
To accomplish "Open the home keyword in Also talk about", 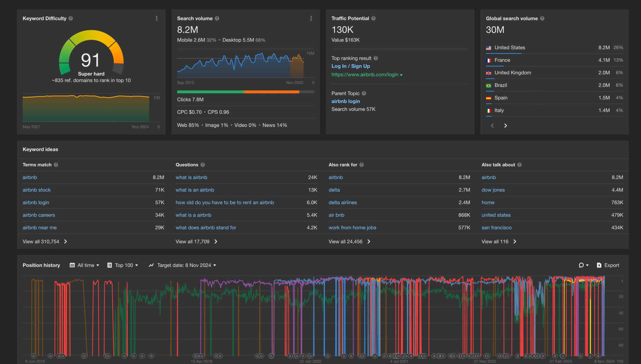I will click(488, 202).
